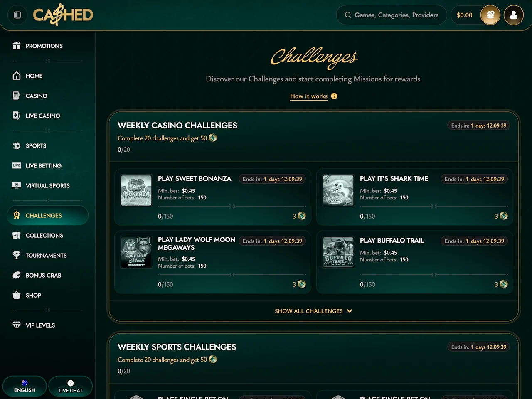Open the Shop bag icon
532x399 pixels.
pyautogui.click(x=17, y=295)
